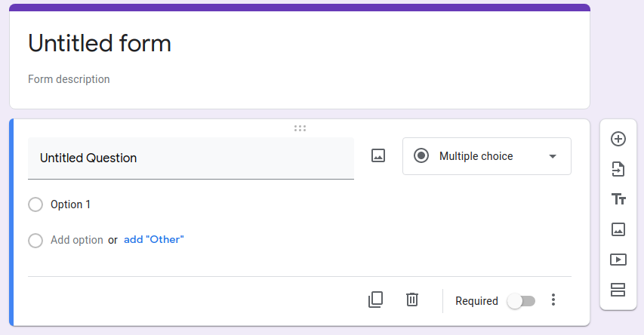The image size is (644, 335).
Task: Delete the question with trash icon
Action: click(411, 300)
